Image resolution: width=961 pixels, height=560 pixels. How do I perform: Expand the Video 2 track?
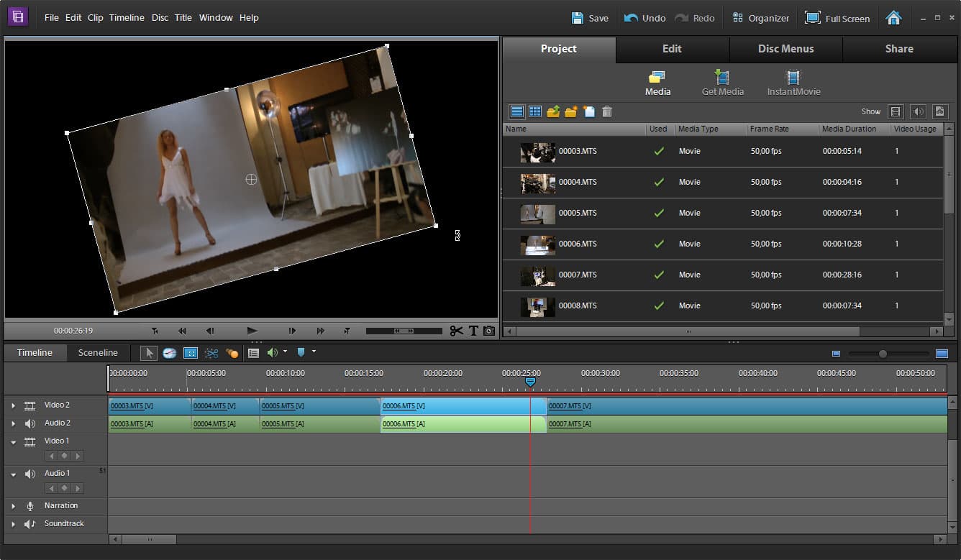tap(13, 405)
